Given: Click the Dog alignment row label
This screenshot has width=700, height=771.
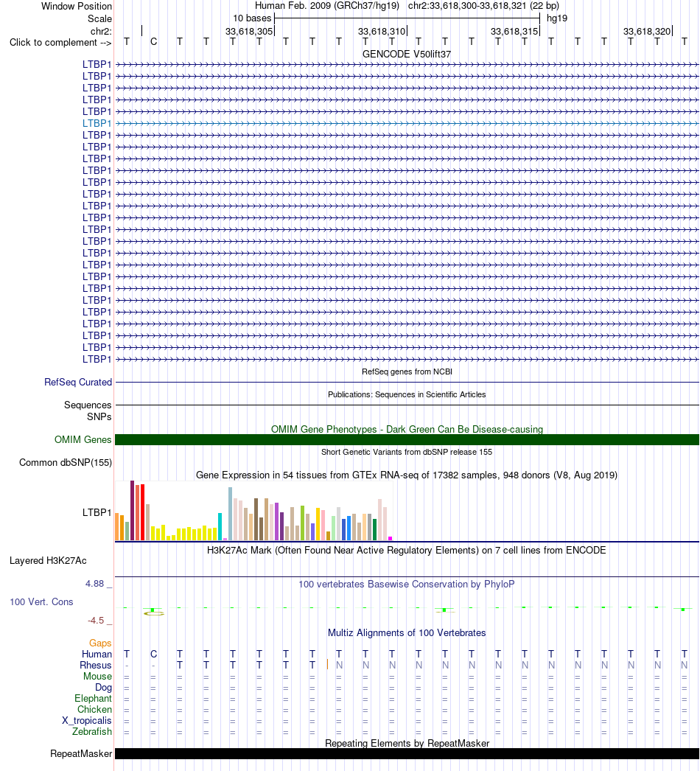Looking at the screenshot, I should (x=103, y=688).
